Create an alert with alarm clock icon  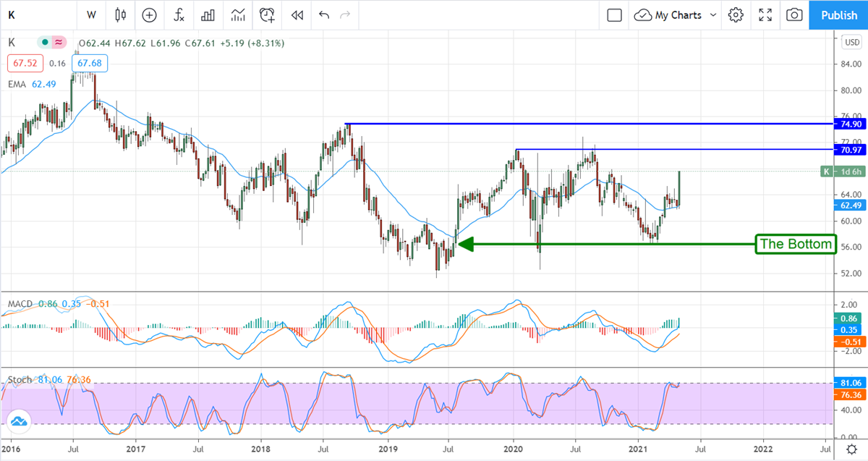(268, 14)
